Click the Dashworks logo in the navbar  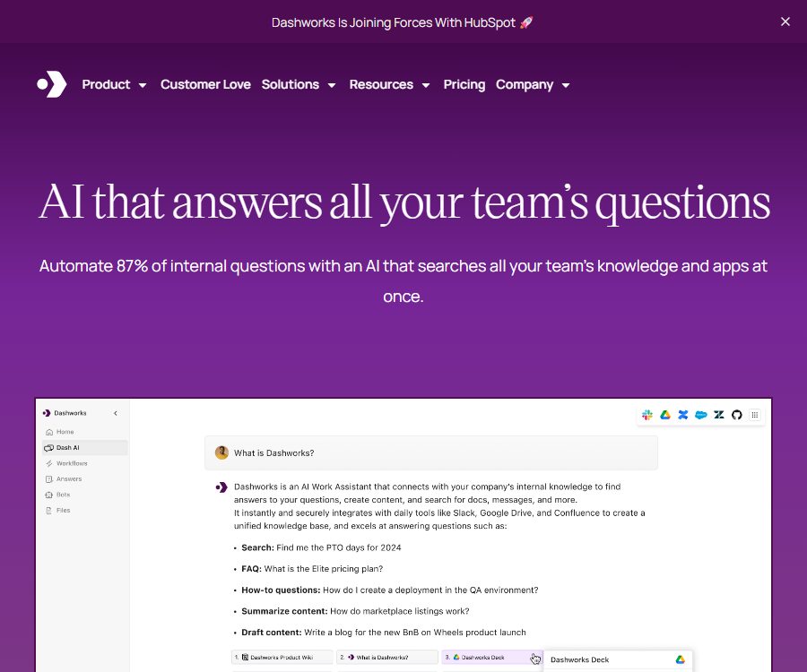coord(52,84)
